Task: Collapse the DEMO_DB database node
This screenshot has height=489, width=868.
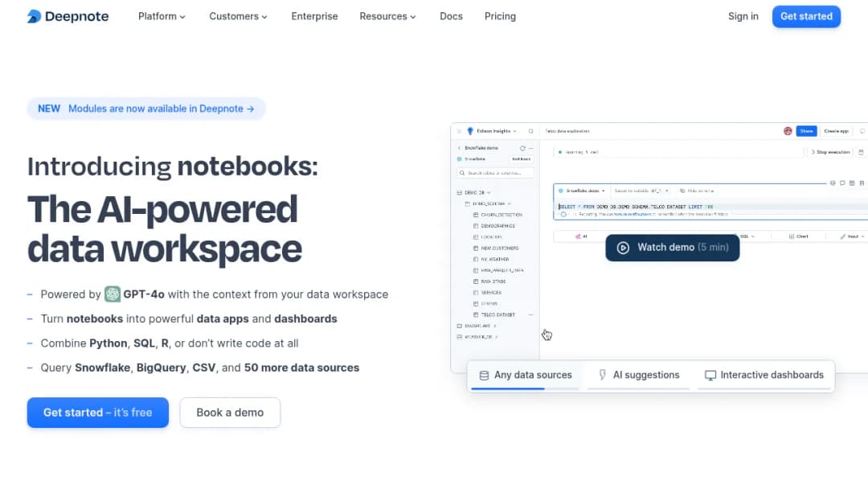Action: pyautogui.click(x=474, y=193)
